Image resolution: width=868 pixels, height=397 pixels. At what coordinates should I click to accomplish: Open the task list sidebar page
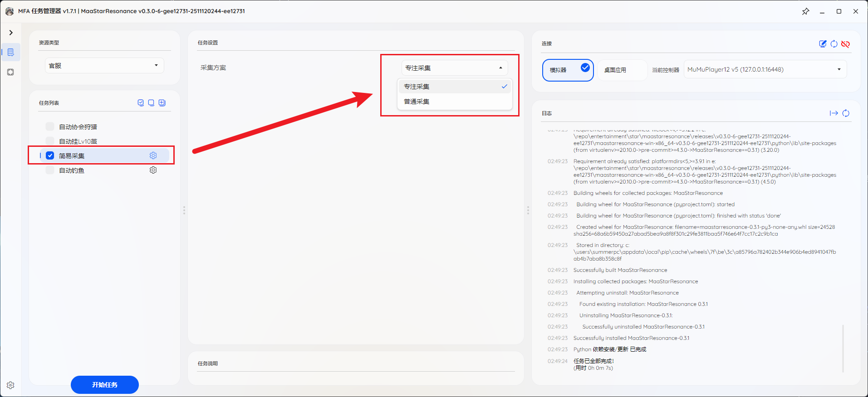click(11, 53)
